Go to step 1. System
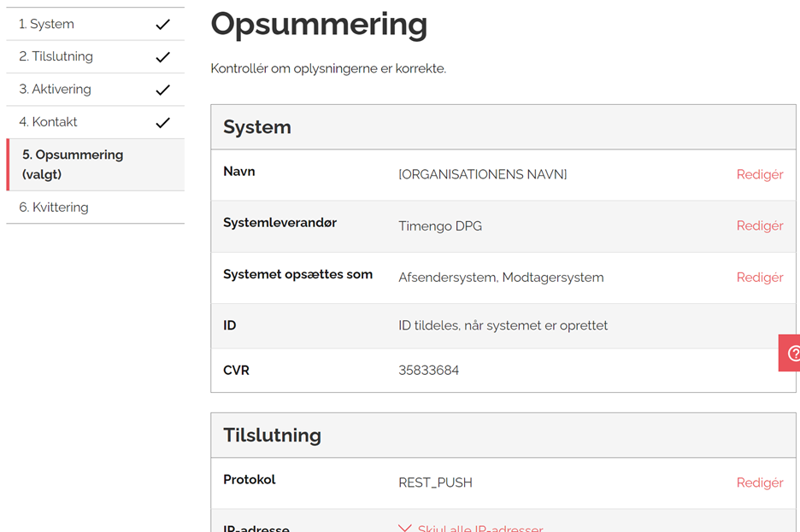The width and height of the screenshot is (800, 532). [47, 24]
